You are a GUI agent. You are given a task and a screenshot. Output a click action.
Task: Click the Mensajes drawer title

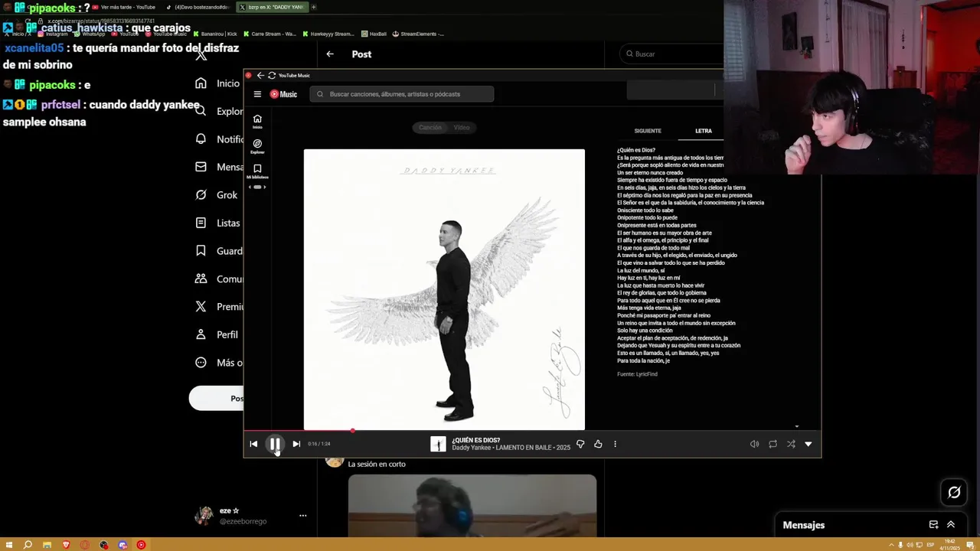tap(804, 525)
